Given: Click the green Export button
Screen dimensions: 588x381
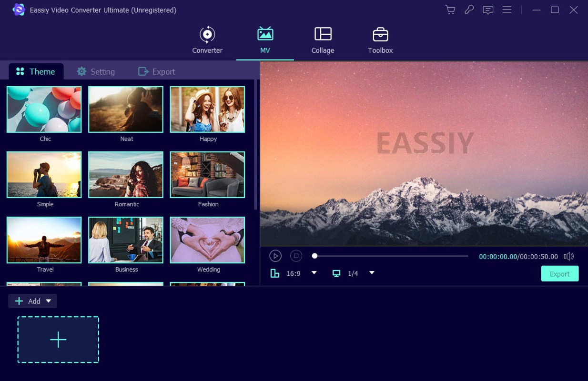Looking at the screenshot, I should pos(559,274).
